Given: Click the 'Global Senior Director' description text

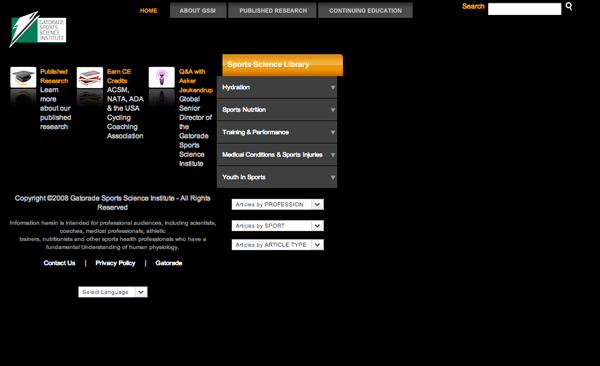Looking at the screenshot, I should click(195, 131).
